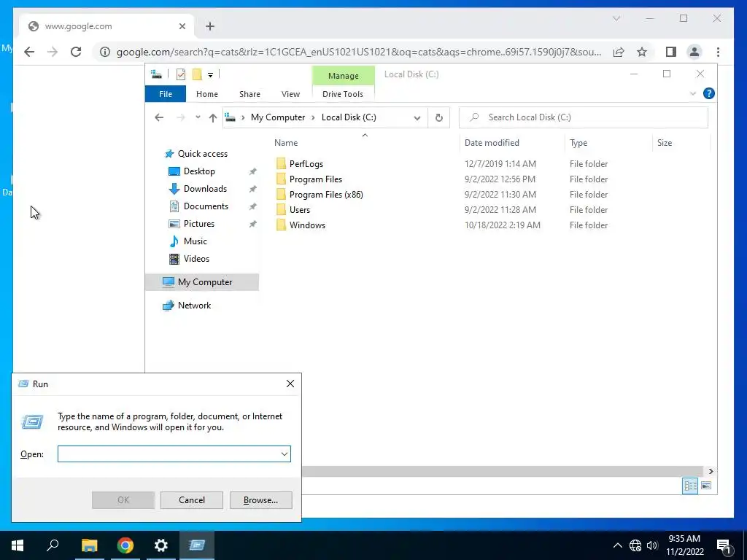Image resolution: width=747 pixels, height=560 pixels.
Task: Click the Share this page icon in Chrome
Action: coord(619,52)
